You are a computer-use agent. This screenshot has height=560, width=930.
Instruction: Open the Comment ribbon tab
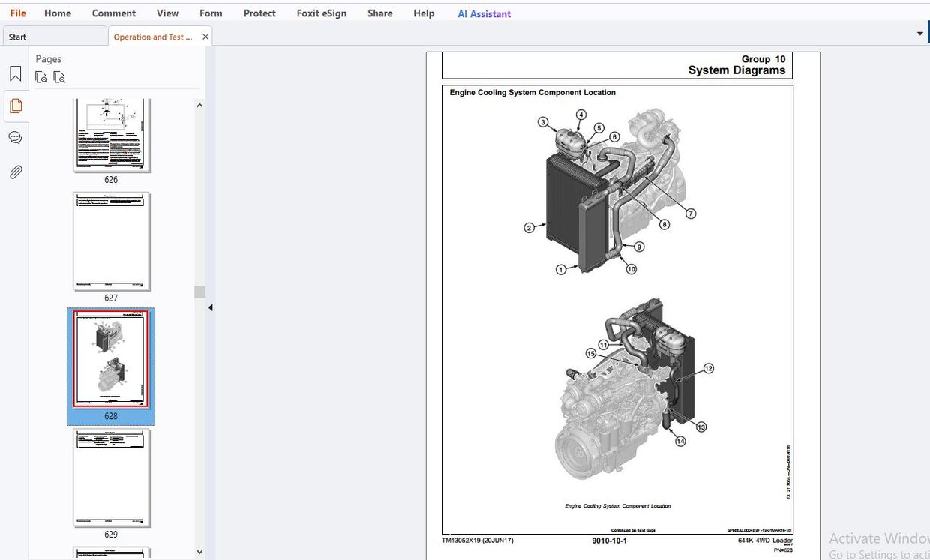pos(114,13)
